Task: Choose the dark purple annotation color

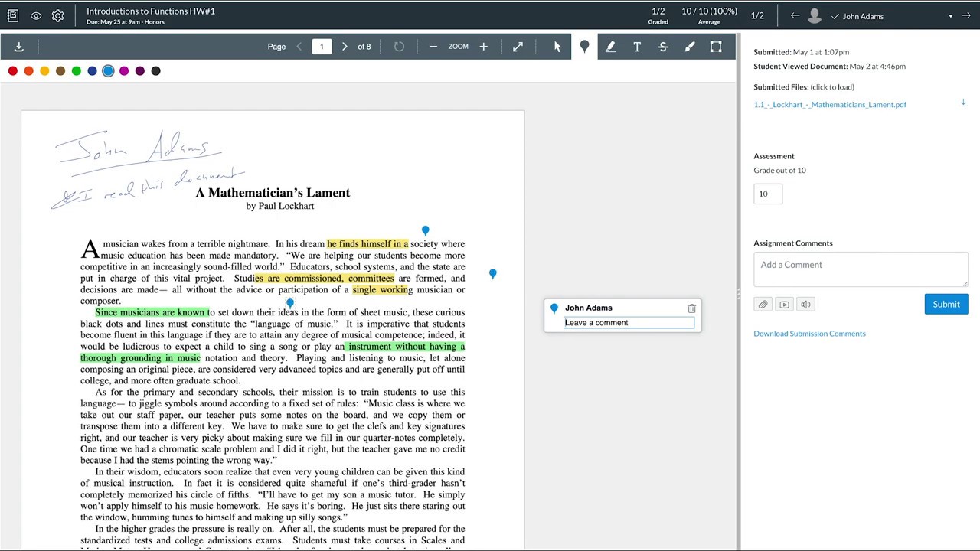Action: 140,71
